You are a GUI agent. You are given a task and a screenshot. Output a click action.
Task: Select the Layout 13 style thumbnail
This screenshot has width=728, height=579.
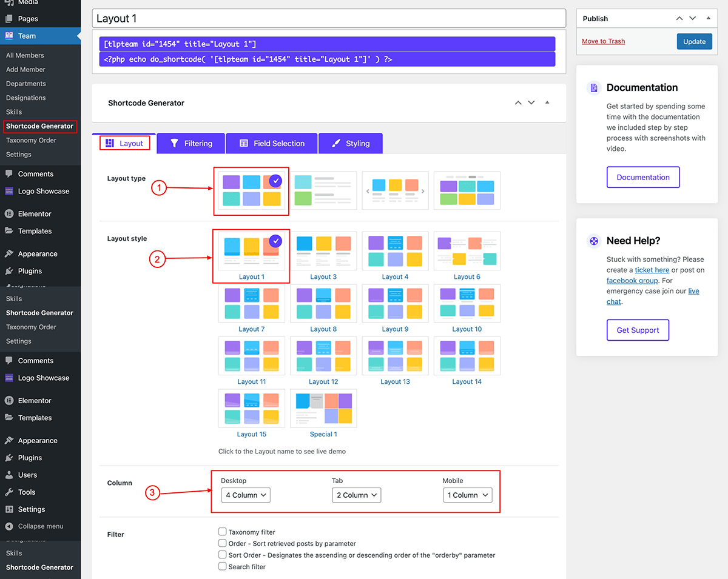[x=396, y=356]
